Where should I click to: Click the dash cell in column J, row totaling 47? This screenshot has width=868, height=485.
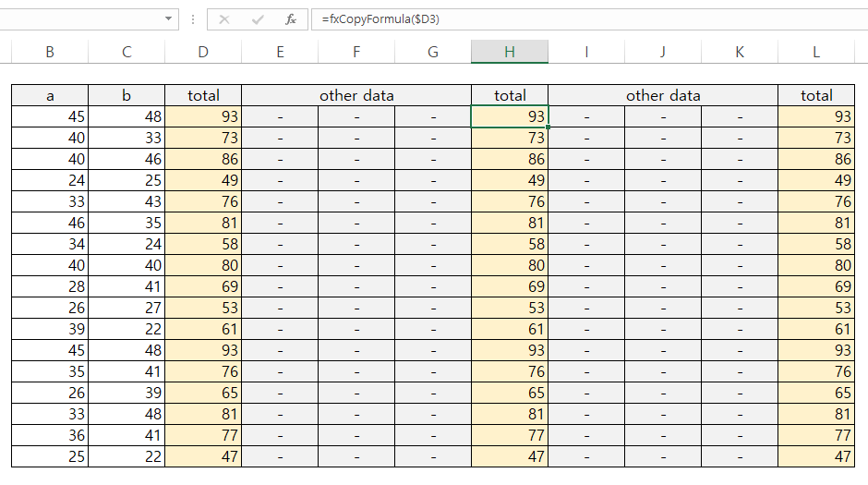pos(663,456)
